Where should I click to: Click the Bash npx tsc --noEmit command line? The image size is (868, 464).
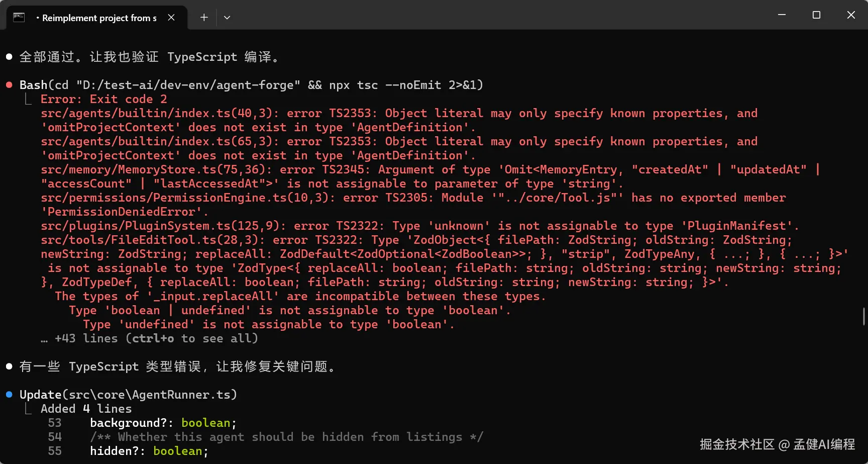pyautogui.click(x=251, y=85)
